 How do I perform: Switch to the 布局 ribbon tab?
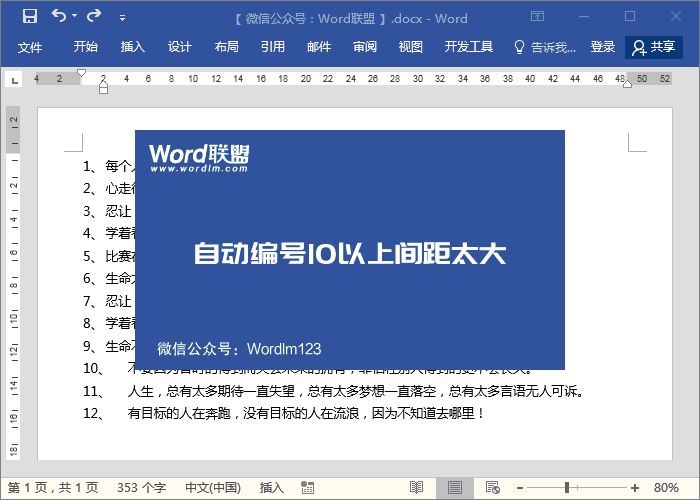click(x=226, y=47)
